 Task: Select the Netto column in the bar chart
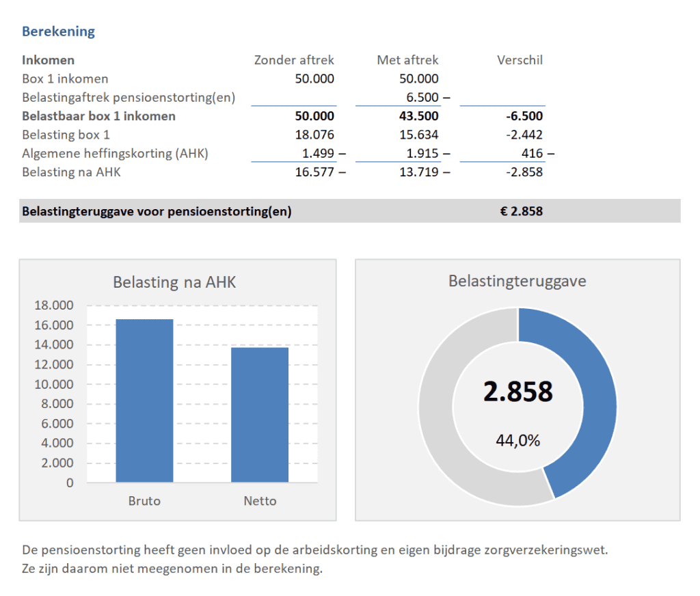pos(260,414)
